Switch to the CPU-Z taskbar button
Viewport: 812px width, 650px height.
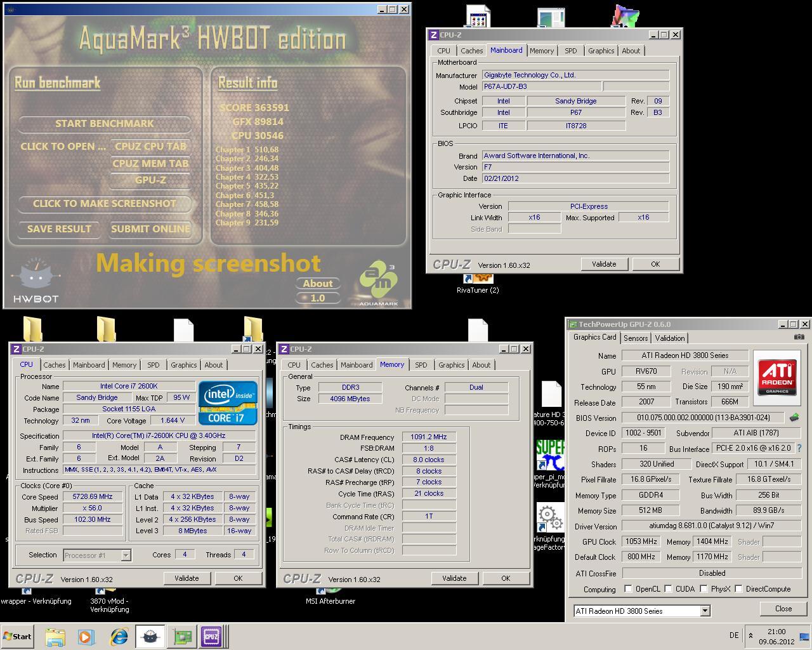[212, 637]
